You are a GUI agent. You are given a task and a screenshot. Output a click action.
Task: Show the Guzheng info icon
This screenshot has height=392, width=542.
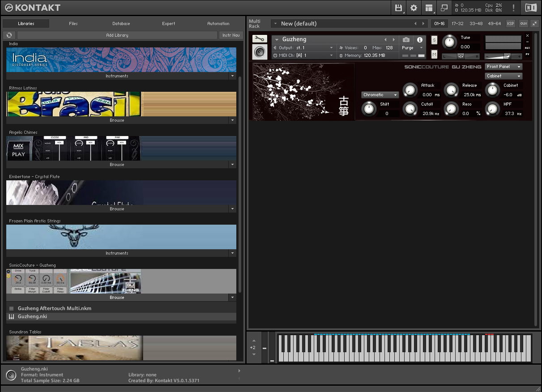coord(419,40)
